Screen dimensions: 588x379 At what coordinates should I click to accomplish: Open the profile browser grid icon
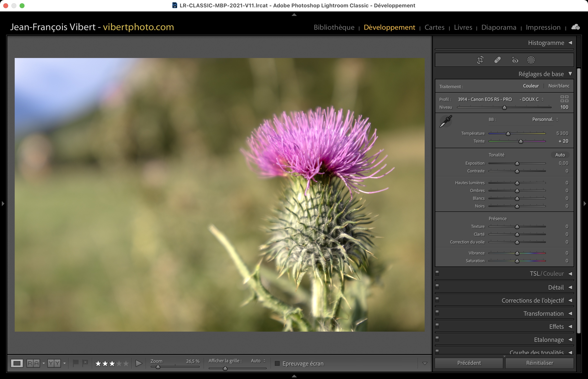564,99
